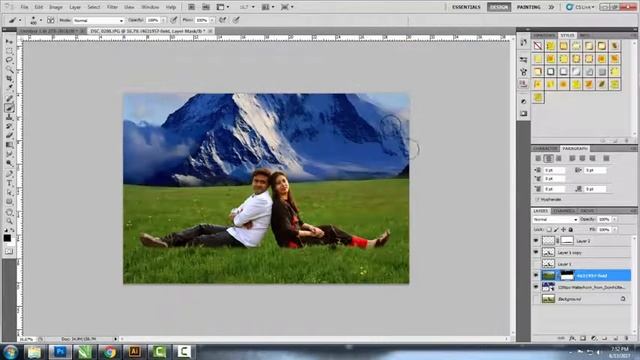Select the Horizontal Type tool
This screenshot has height=360, width=640.
coord(9,183)
